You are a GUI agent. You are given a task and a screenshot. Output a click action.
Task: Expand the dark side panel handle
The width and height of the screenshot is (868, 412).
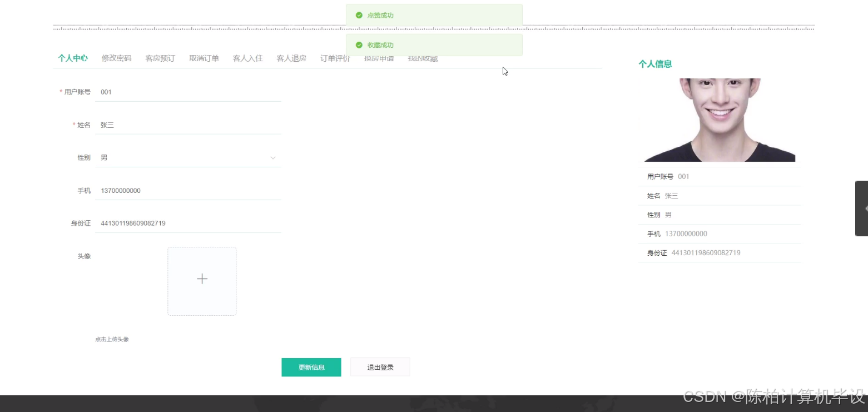862,209
